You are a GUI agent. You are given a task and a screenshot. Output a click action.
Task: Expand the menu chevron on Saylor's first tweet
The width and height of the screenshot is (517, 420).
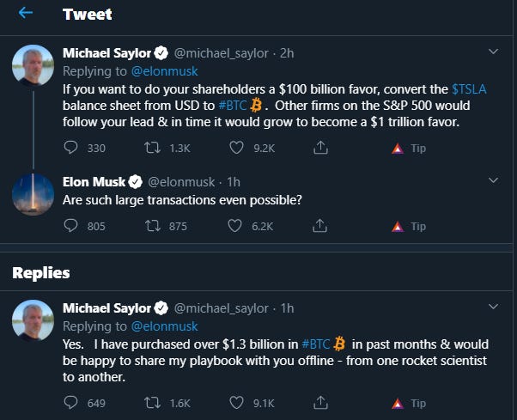(x=493, y=52)
